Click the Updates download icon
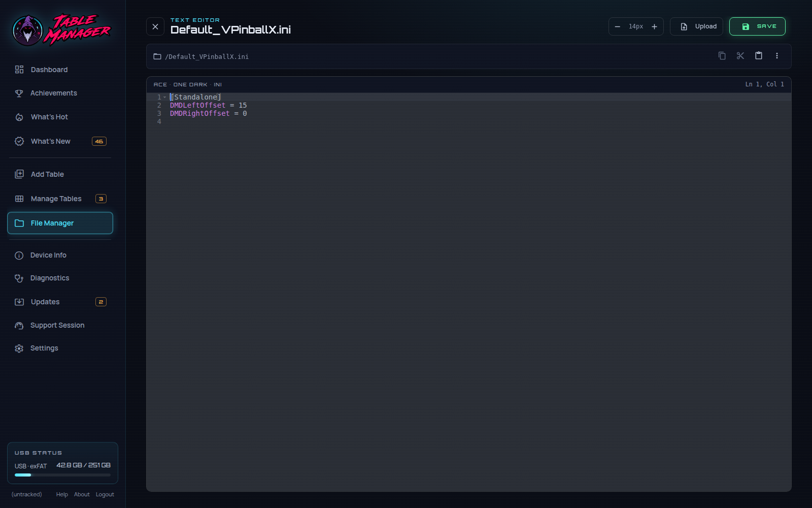Viewport: 812px width, 508px height. click(x=19, y=302)
